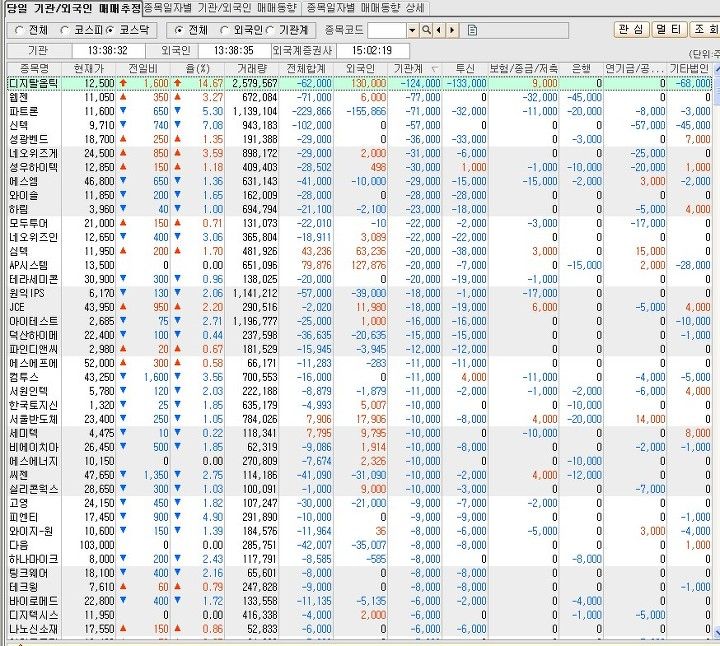Screen dimensions: 720x646
Task: Select the 모두투어 stock name
Action: click(28, 223)
